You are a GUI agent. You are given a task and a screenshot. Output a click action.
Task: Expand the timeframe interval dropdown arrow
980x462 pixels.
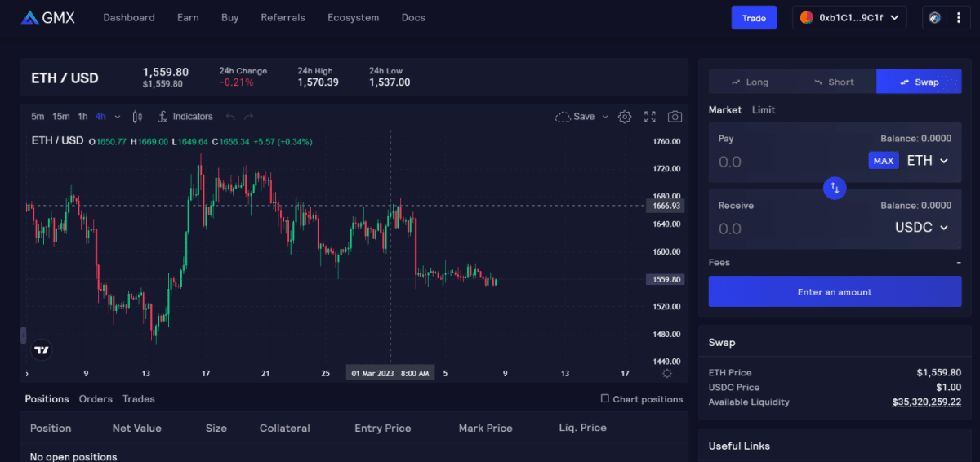click(x=118, y=117)
